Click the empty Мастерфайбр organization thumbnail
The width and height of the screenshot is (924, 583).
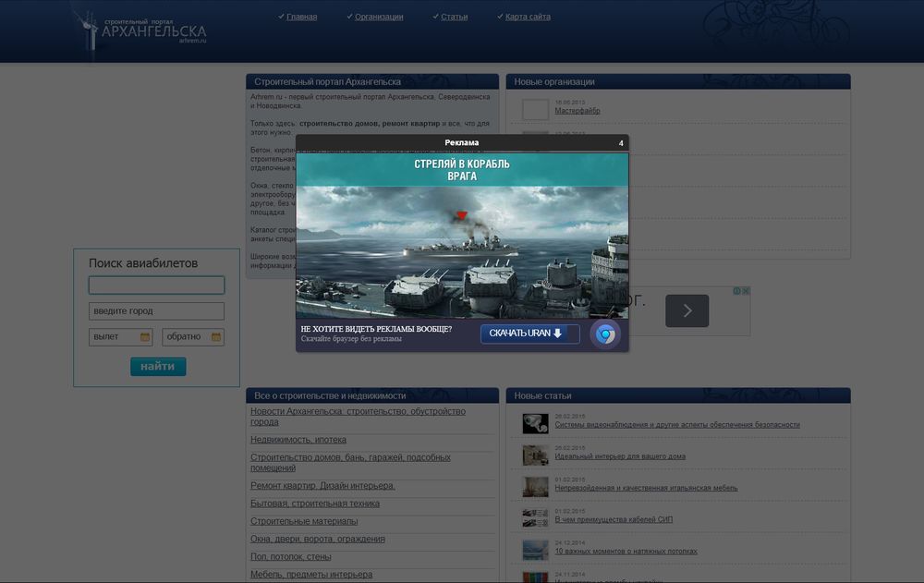point(535,110)
